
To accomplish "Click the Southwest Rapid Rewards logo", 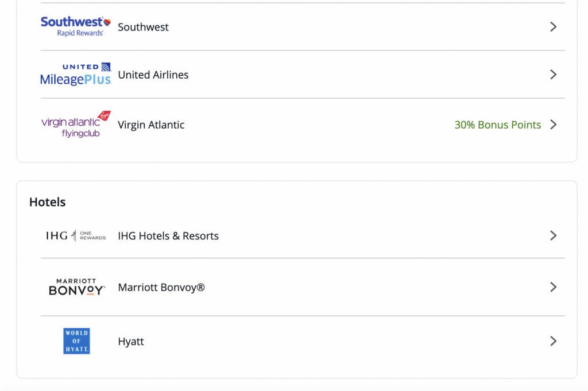I will tap(75, 26).
